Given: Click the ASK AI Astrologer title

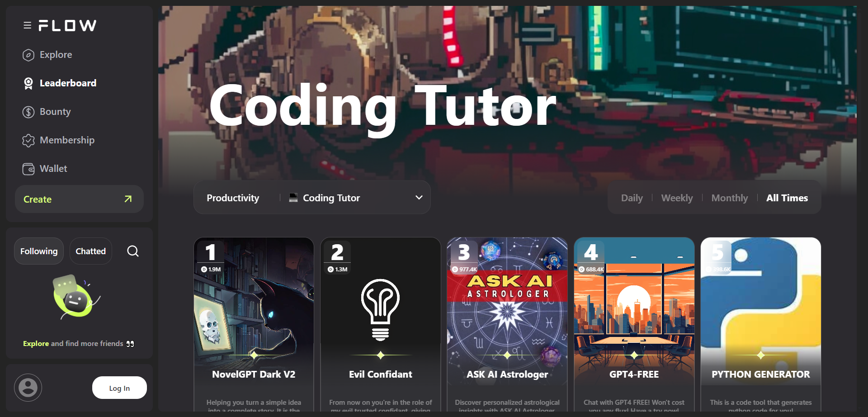Looking at the screenshot, I should click(507, 374).
